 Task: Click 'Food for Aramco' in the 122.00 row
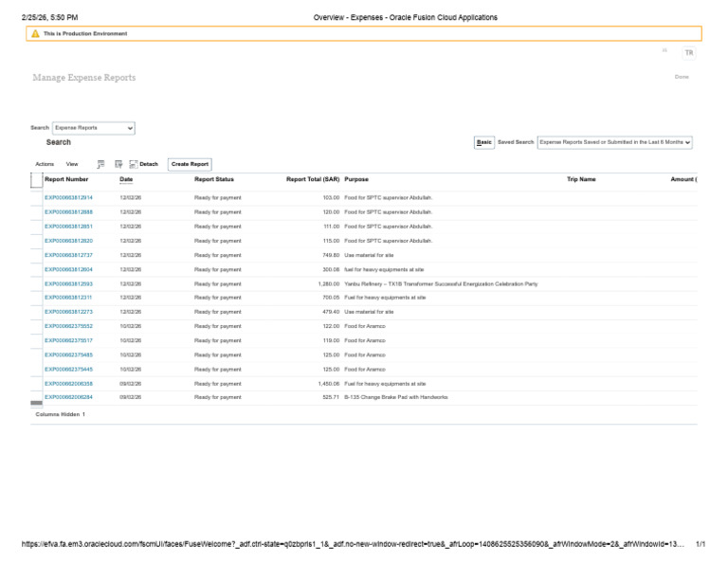coord(365,326)
